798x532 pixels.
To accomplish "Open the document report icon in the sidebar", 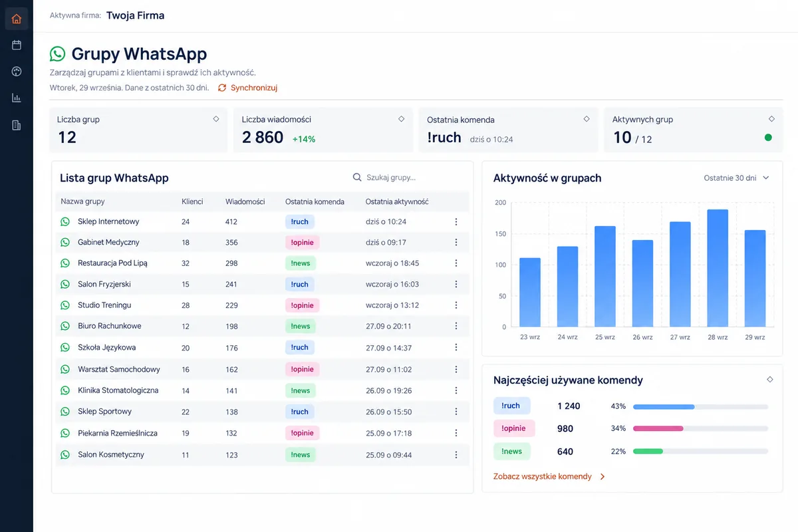I will point(17,125).
